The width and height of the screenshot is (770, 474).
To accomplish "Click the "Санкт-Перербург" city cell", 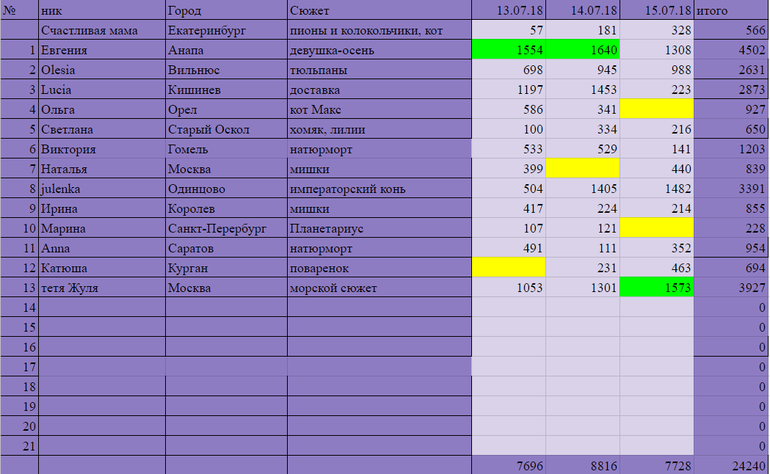I will click(x=225, y=227).
